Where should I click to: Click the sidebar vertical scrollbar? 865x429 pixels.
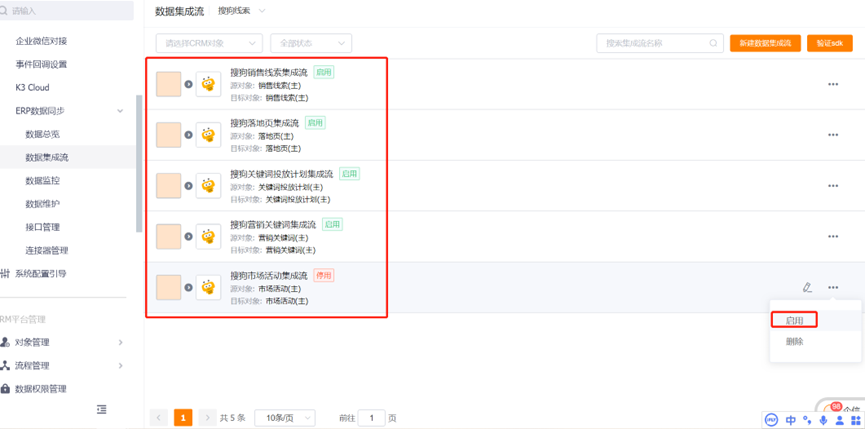tap(139, 164)
